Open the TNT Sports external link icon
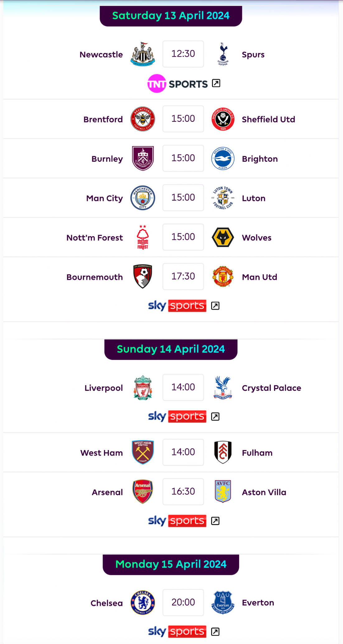The width and height of the screenshot is (343, 644). click(x=216, y=83)
